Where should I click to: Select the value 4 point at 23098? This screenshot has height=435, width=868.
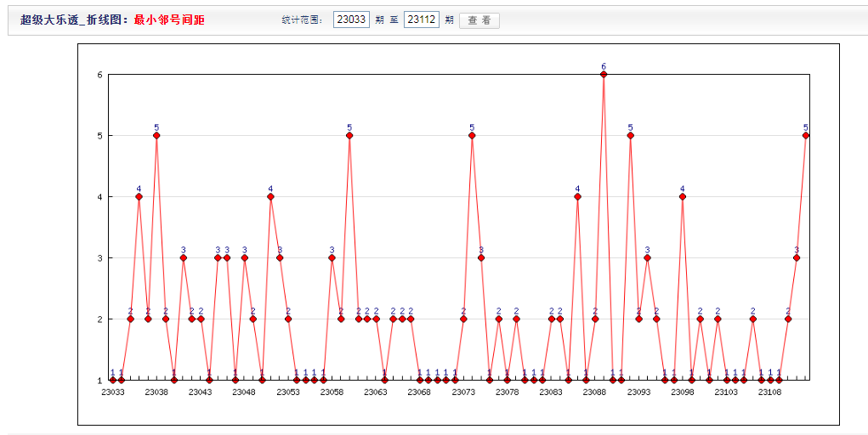(682, 196)
